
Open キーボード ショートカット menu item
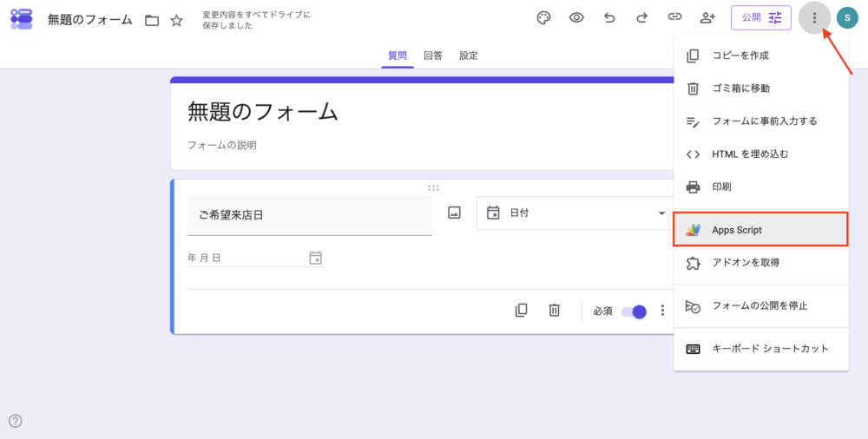[761, 349]
